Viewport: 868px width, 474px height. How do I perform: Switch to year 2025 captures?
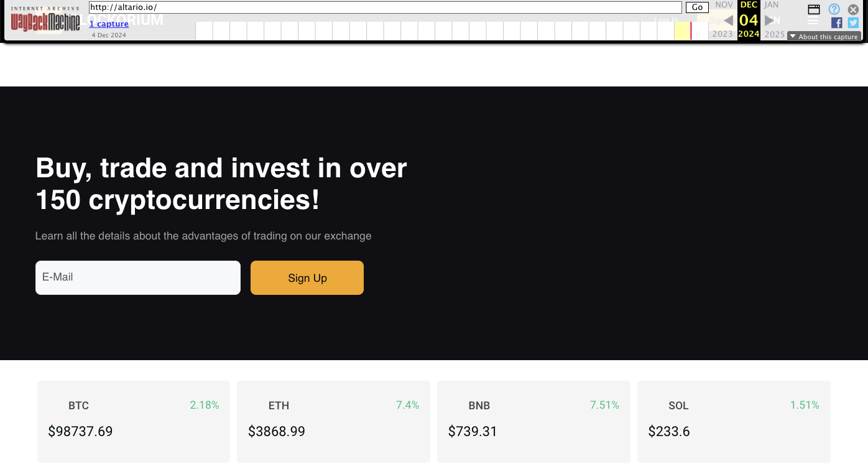tap(773, 34)
